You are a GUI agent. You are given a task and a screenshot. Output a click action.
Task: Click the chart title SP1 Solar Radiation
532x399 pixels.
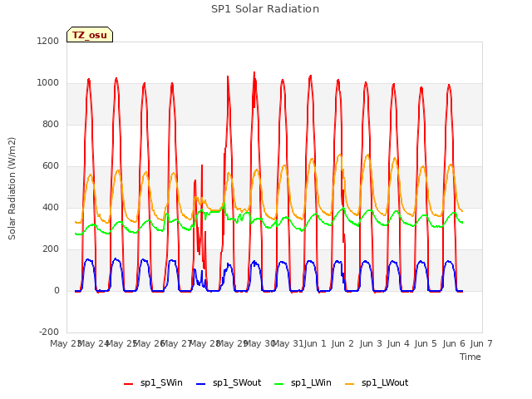pyautogui.click(x=265, y=9)
